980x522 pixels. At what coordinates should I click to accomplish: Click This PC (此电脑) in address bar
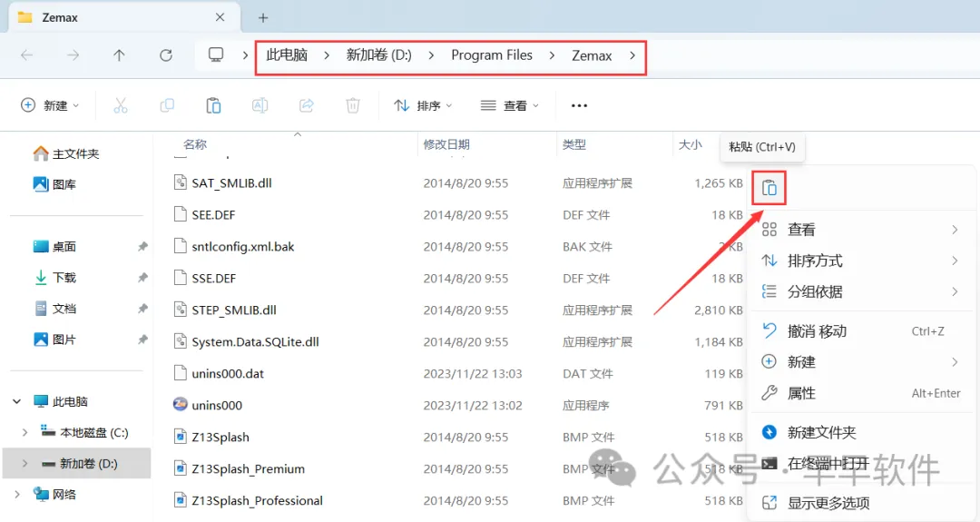pyautogui.click(x=287, y=55)
